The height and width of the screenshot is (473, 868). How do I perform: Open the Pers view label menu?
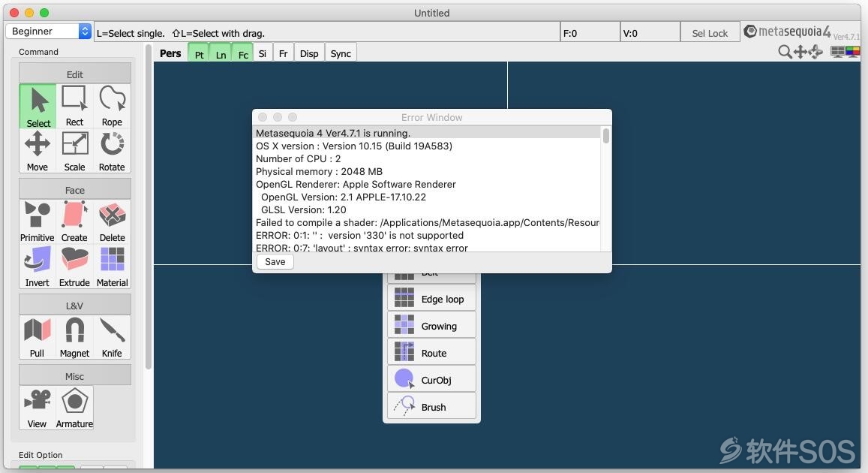170,53
